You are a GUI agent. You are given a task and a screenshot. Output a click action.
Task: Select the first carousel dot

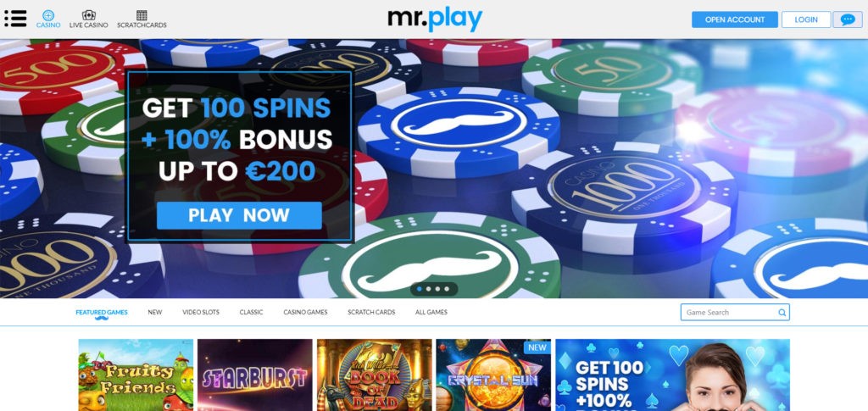click(x=419, y=289)
